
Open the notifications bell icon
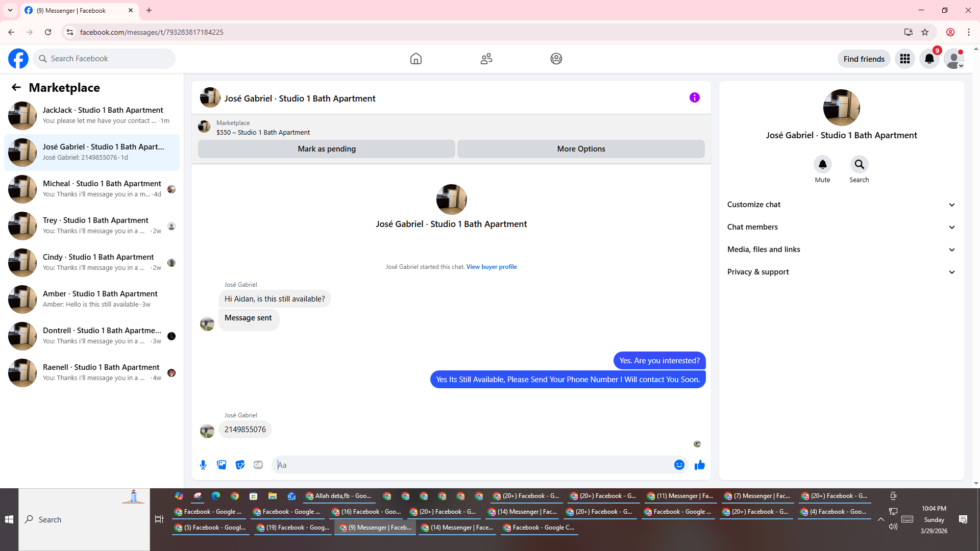pos(929,59)
